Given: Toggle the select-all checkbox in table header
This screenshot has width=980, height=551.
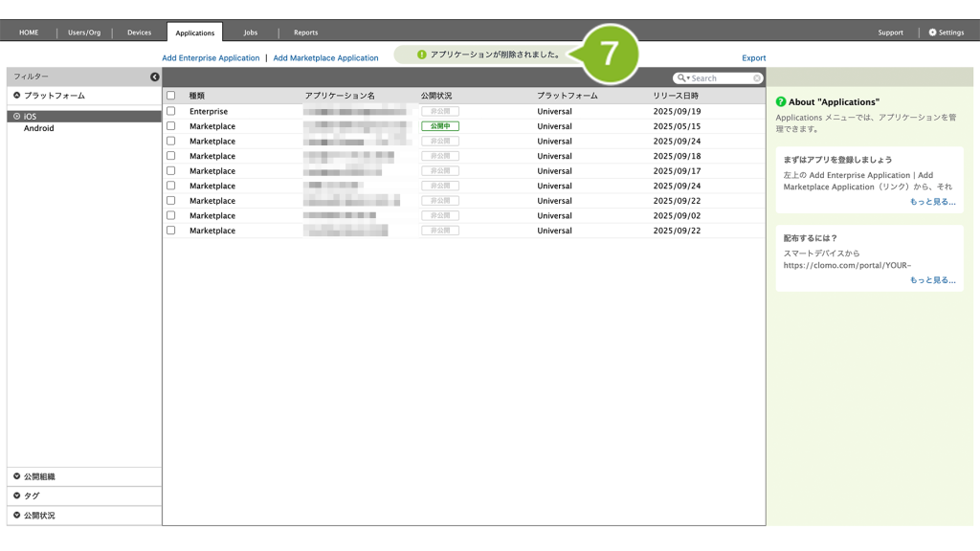Looking at the screenshot, I should click(x=171, y=96).
